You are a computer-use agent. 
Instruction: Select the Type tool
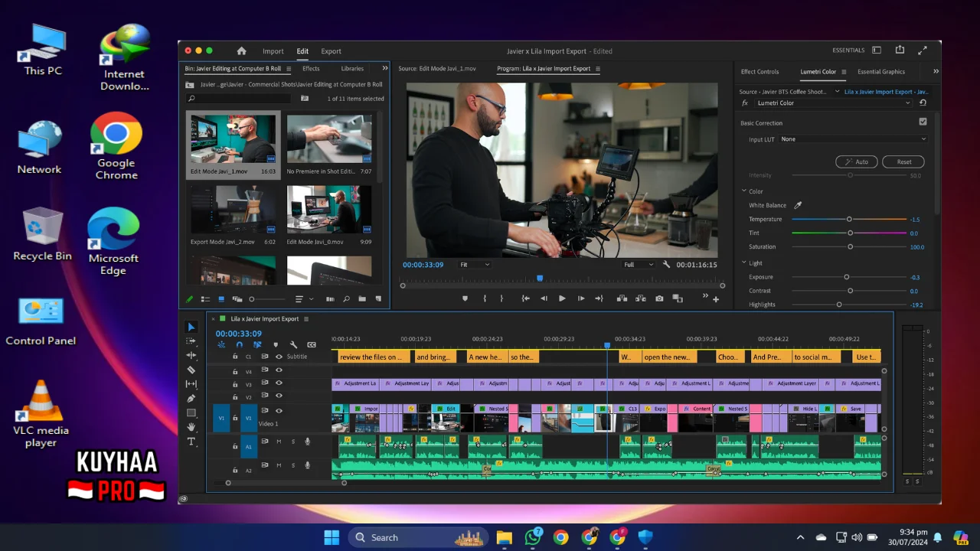click(191, 442)
